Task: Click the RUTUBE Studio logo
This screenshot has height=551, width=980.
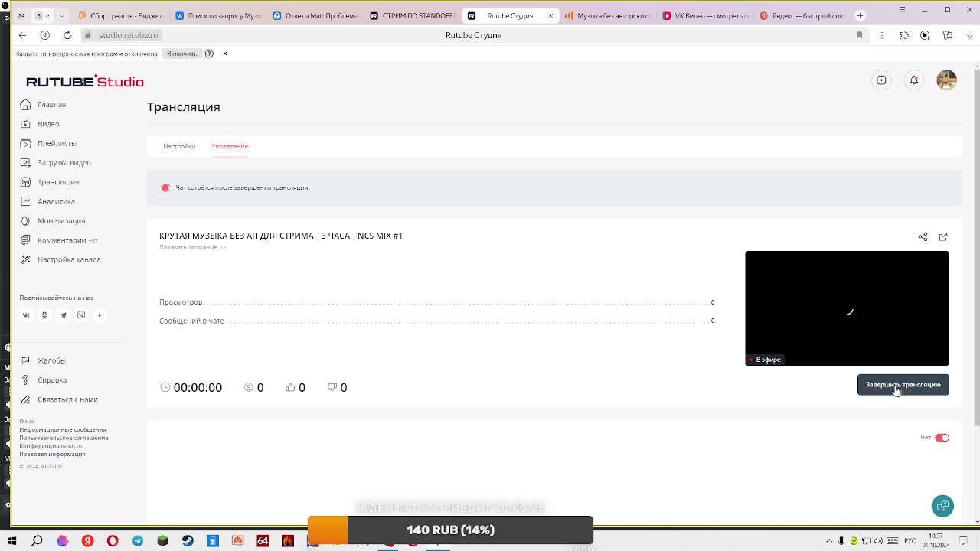Action: [85, 81]
